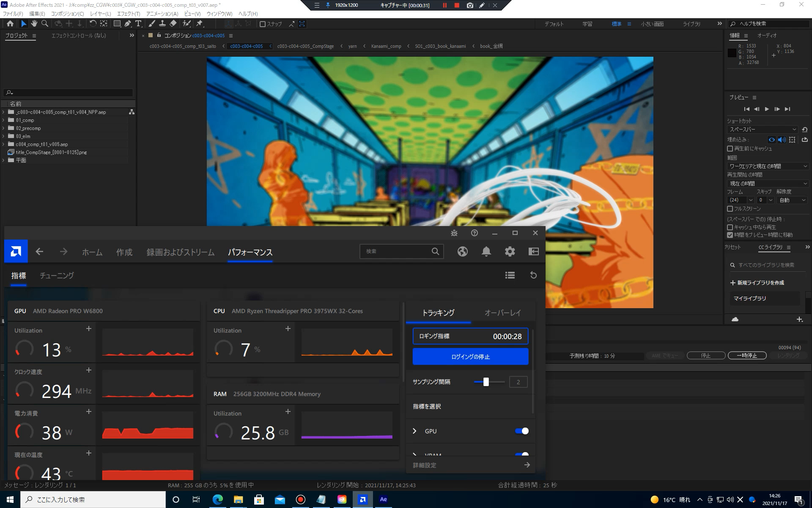Enable the フルスクリーン checkbox
812x508 pixels.
[730, 209]
